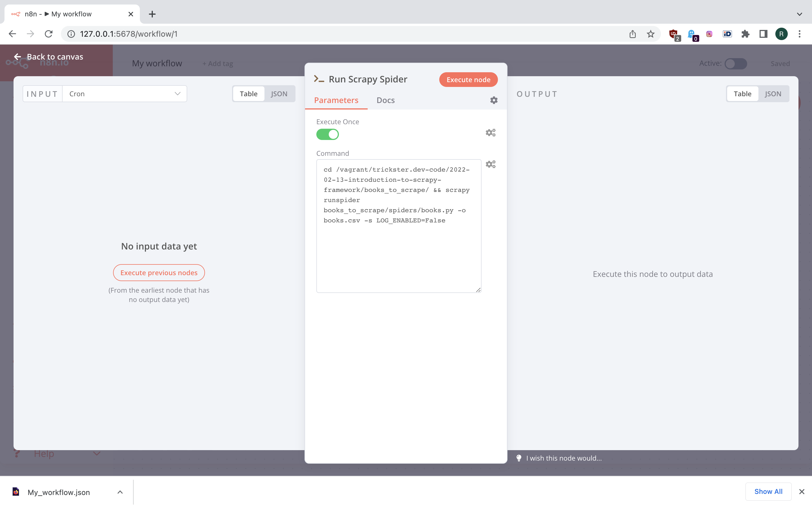Toggle the browser side panel

763,34
